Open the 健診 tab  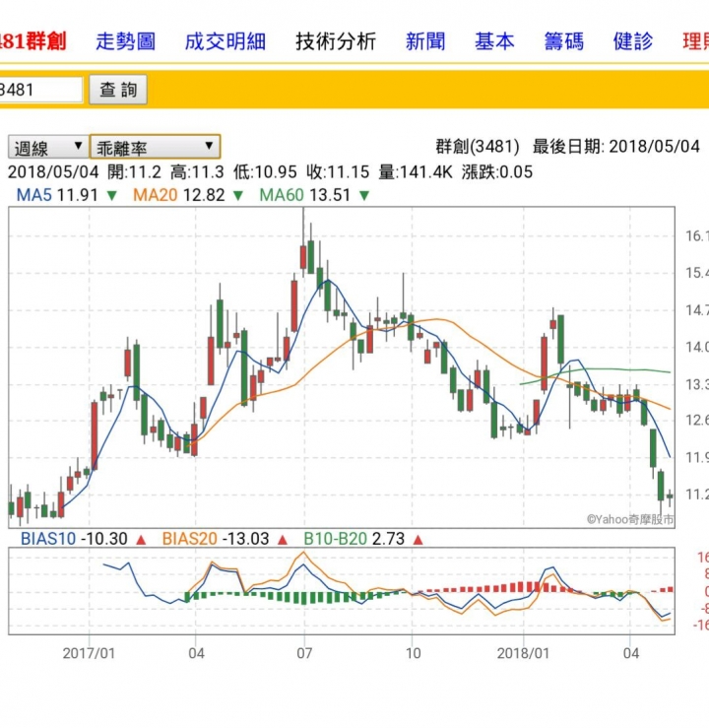coord(633,41)
